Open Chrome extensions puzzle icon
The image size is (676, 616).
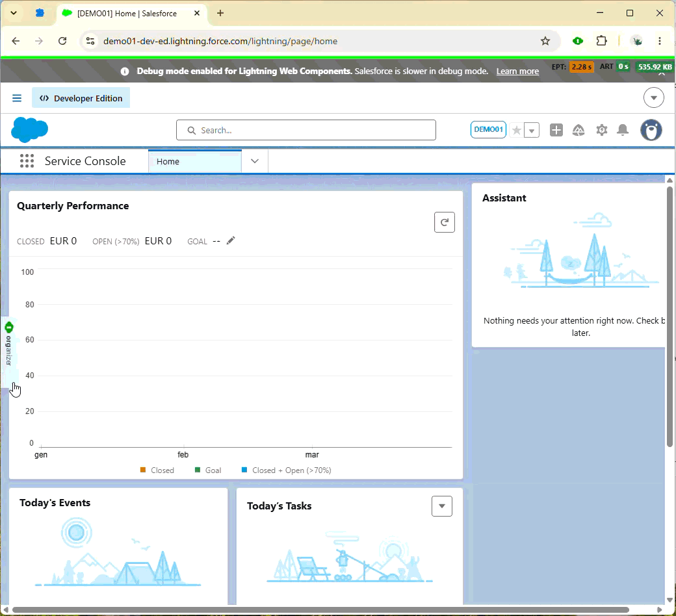click(x=601, y=41)
